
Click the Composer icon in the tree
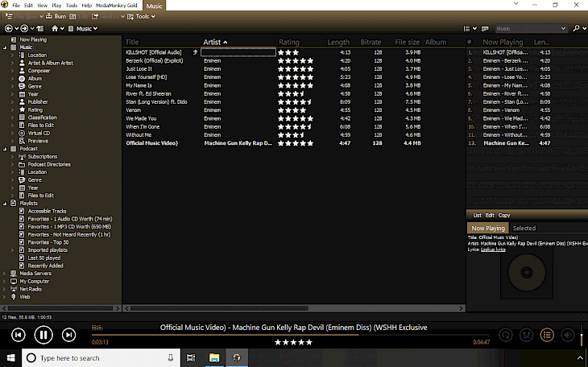(x=22, y=71)
